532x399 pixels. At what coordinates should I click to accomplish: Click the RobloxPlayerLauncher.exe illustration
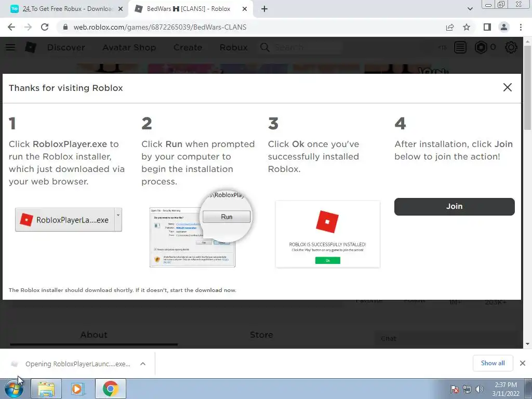pos(69,220)
